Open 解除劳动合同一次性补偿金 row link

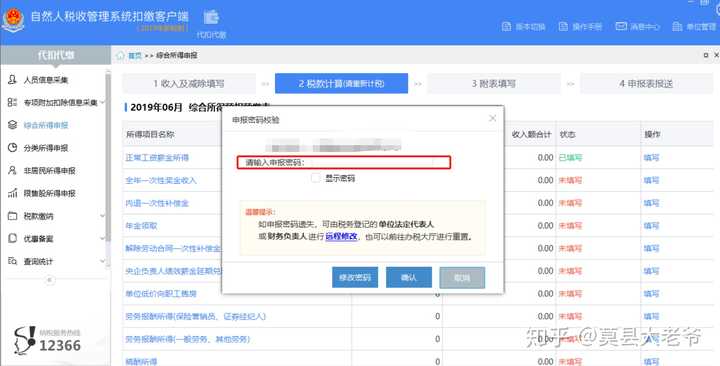pyautogui.click(x=173, y=248)
